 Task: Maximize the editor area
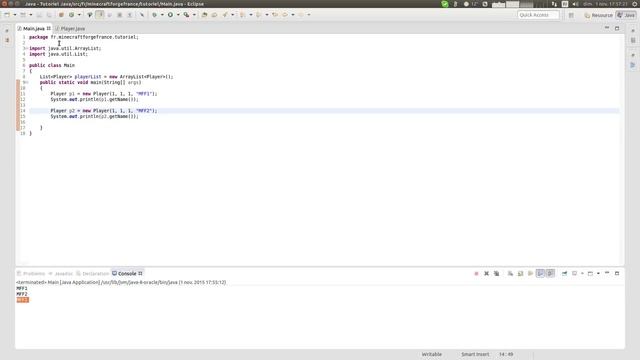coord(617,28)
